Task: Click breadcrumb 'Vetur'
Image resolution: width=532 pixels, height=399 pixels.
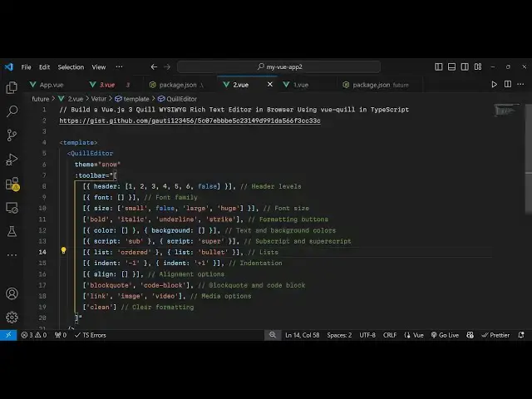Action: pyautogui.click(x=98, y=99)
